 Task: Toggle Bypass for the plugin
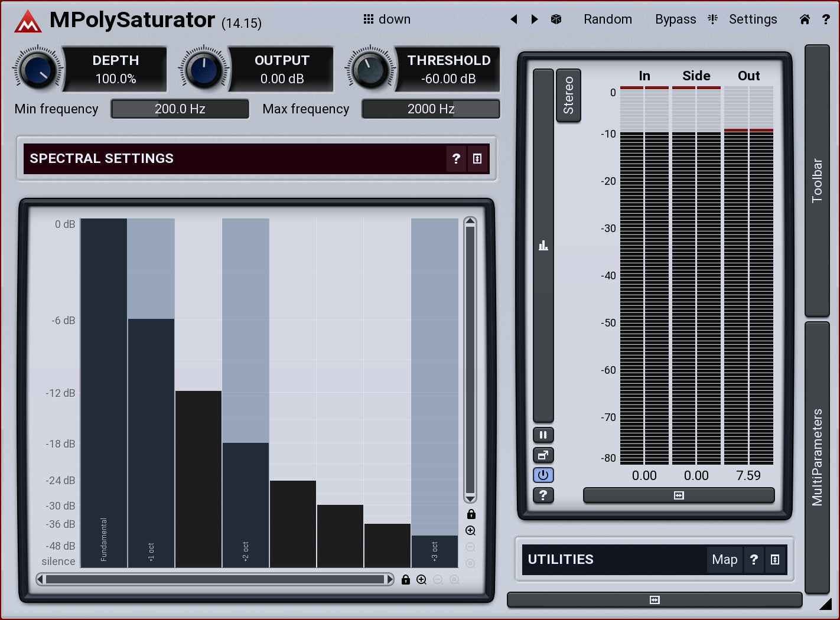[x=675, y=19]
